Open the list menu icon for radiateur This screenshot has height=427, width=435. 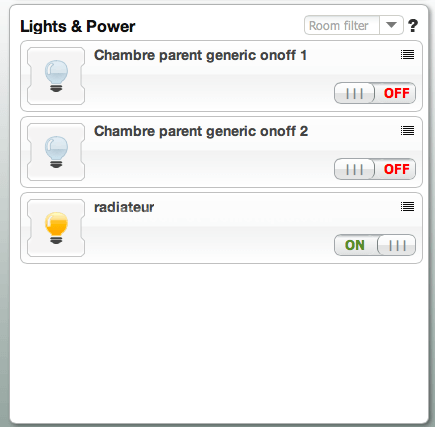click(x=407, y=207)
